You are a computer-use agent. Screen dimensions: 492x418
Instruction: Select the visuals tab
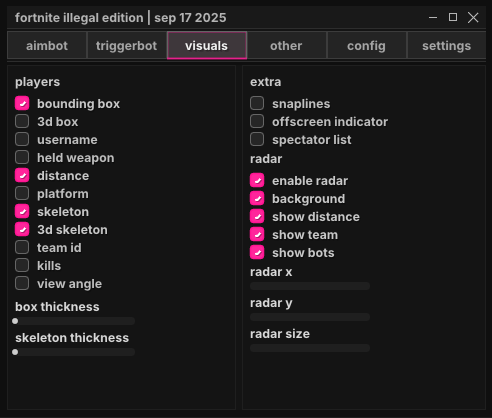pyautogui.click(x=207, y=46)
